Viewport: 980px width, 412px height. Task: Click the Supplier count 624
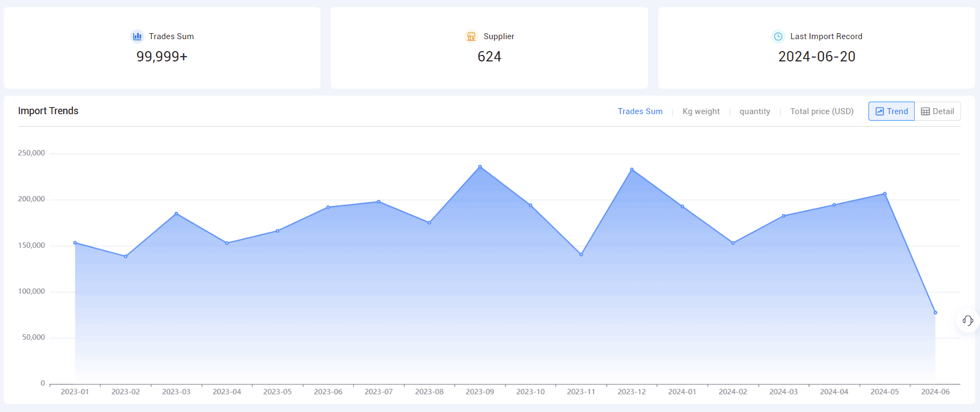[x=489, y=57]
